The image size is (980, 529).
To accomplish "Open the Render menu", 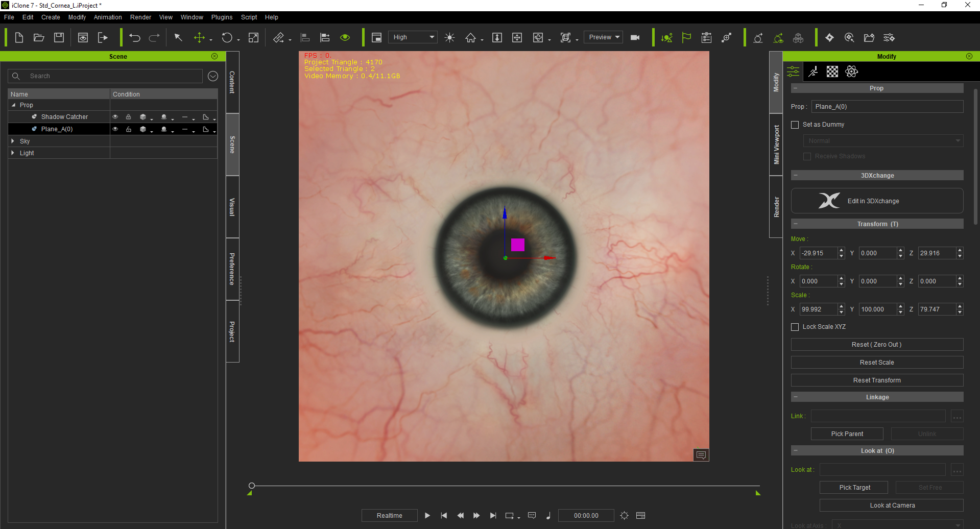I will [x=140, y=17].
